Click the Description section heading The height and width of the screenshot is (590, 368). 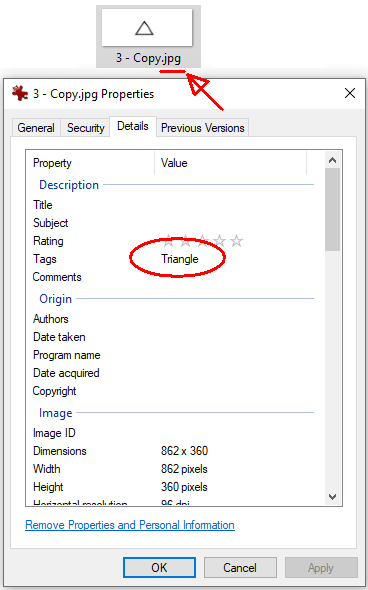(x=69, y=185)
